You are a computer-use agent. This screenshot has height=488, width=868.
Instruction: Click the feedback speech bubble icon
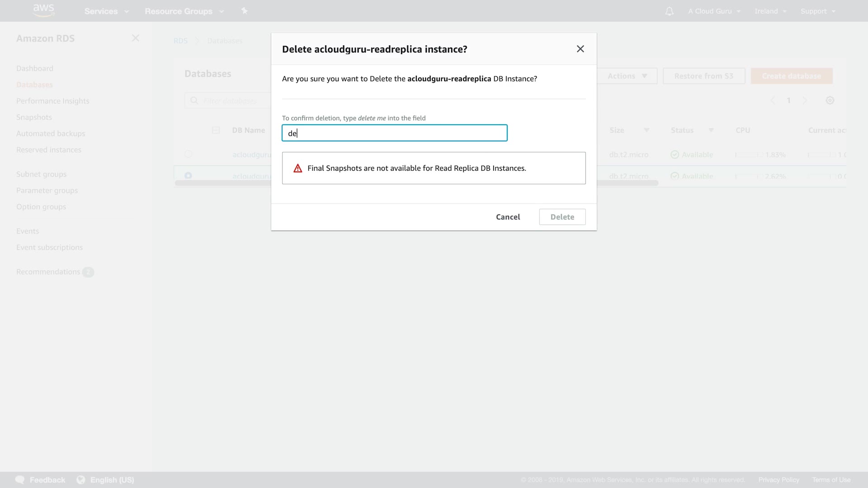tap(20, 480)
